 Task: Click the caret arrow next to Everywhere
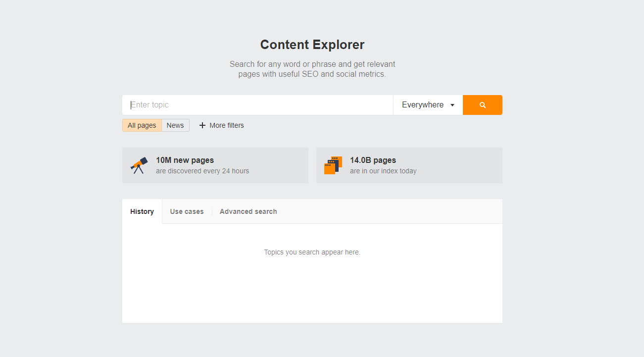[452, 105]
